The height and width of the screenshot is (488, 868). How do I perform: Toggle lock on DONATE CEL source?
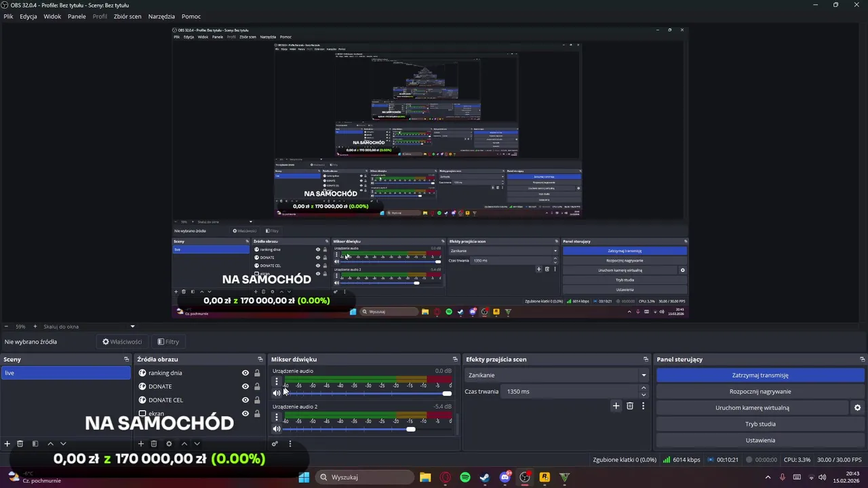click(257, 400)
